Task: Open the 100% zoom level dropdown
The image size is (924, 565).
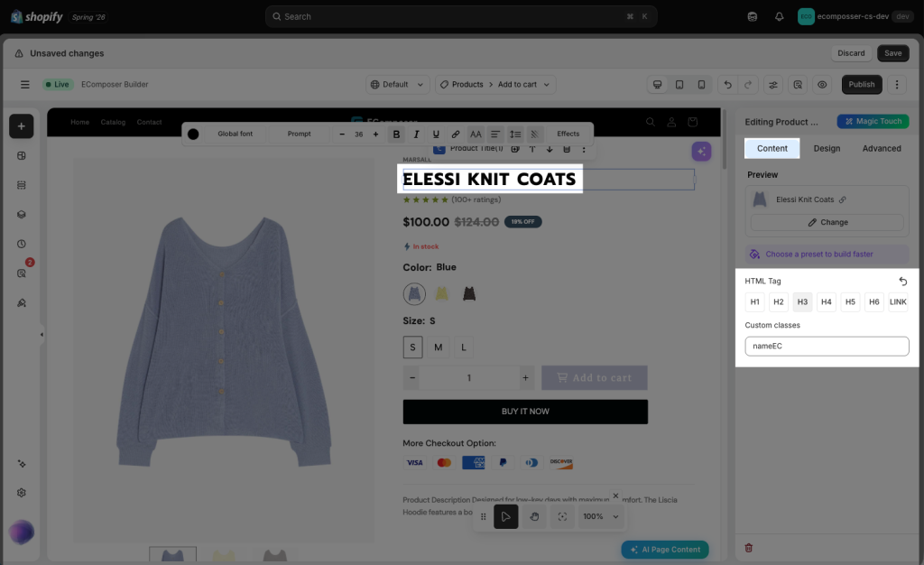Action: pyautogui.click(x=600, y=516)
